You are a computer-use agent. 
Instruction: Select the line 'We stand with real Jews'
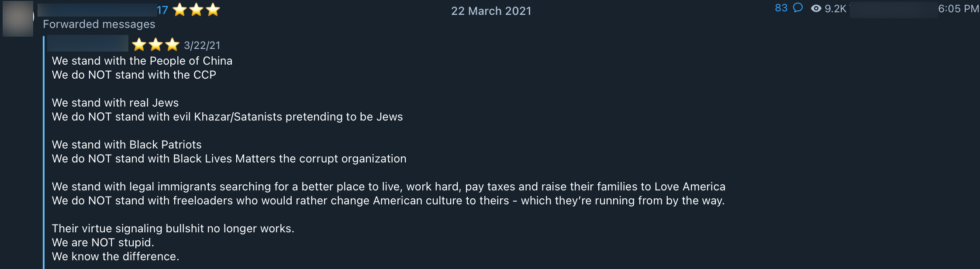(115, 103)
